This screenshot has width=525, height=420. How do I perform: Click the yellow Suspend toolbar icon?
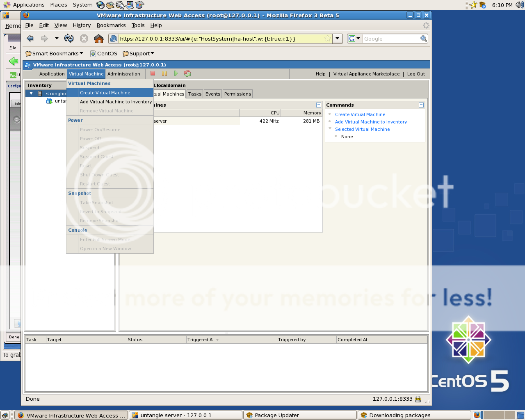(x=164, y=74)
